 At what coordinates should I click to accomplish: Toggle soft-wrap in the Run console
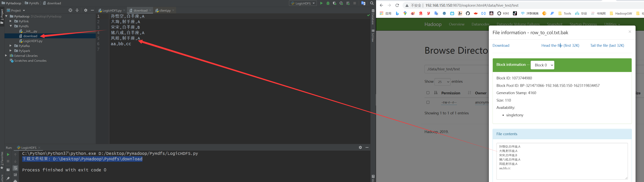(x=15, y=168)
